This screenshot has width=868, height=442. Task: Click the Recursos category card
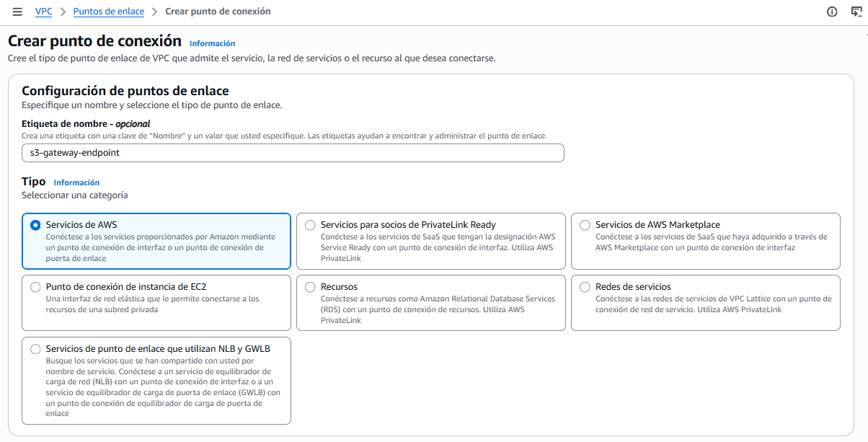431,303
